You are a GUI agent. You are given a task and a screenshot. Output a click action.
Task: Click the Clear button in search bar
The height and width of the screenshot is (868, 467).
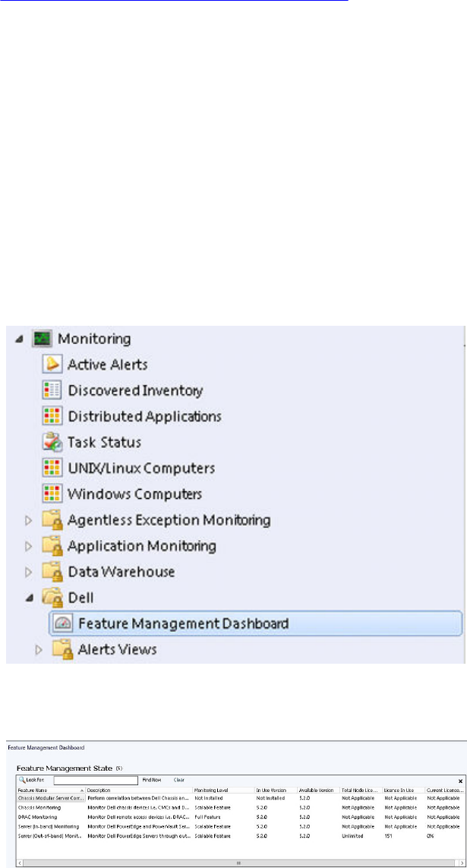(178, 780)
